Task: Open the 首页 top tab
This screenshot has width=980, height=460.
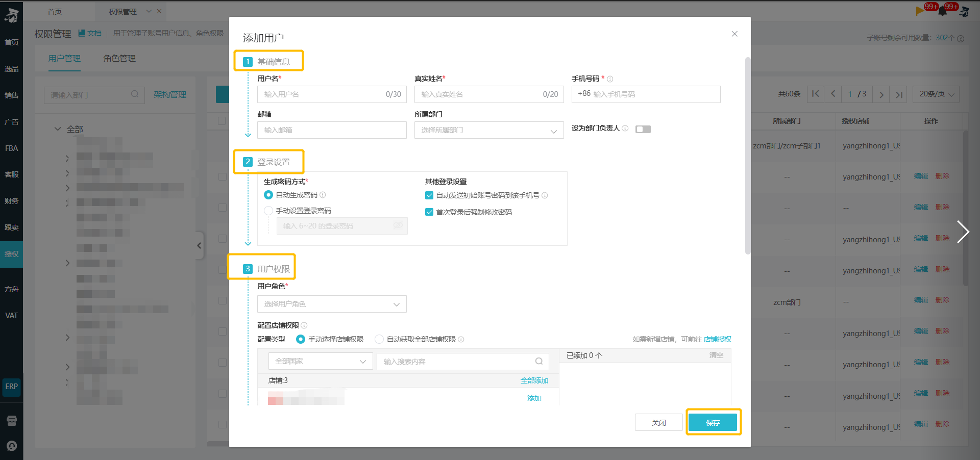Action: 55,11
